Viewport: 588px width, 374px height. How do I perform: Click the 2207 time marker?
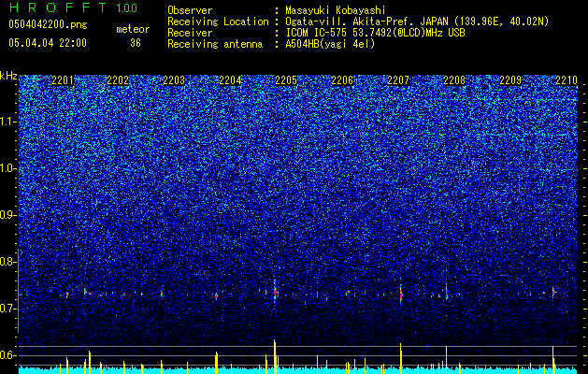398,80
